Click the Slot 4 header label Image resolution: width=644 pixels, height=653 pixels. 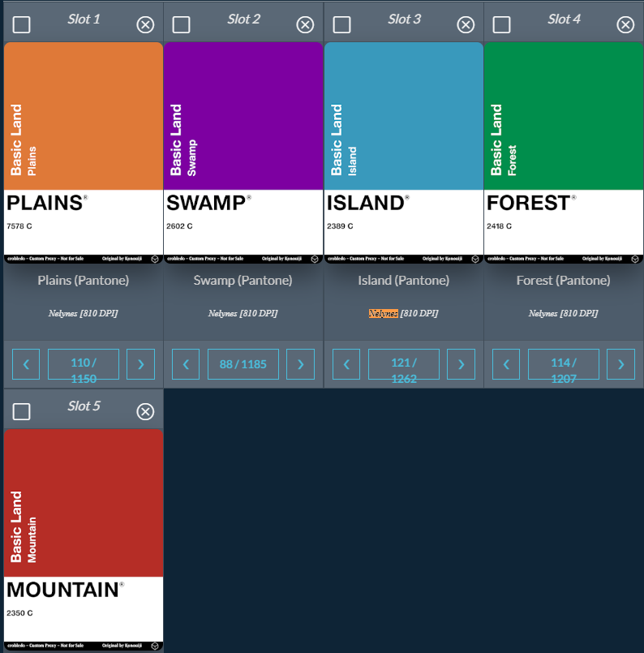(x=564, y=19)
